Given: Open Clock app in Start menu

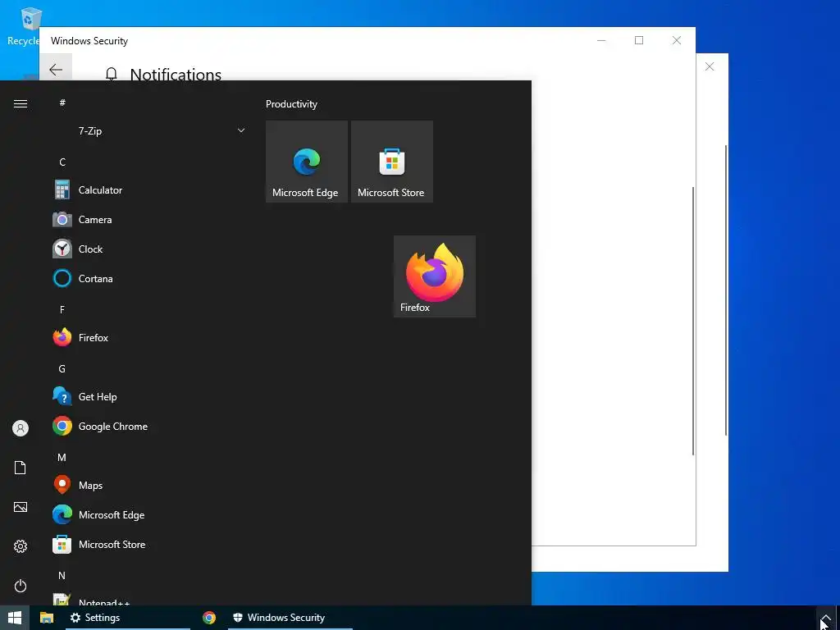Looking at the screenshot, I should pyautogui.click(x=148, y=249).
